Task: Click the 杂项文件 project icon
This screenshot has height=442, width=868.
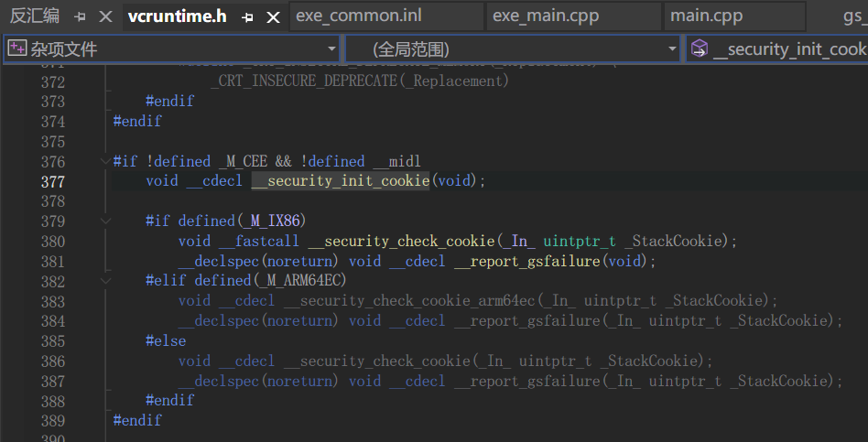Action: [x=16, y=49]
